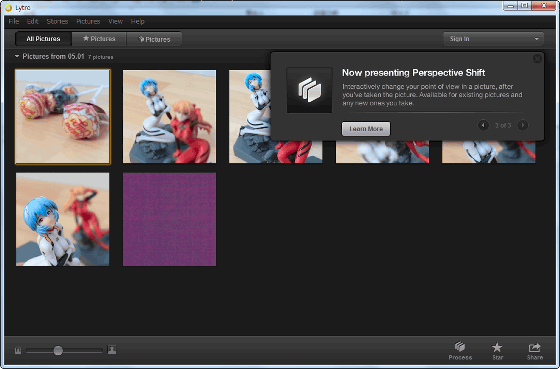Viewport: 560px width, 369px height.
Task: Maximize the Lytro window
Action: pos(524,6)
